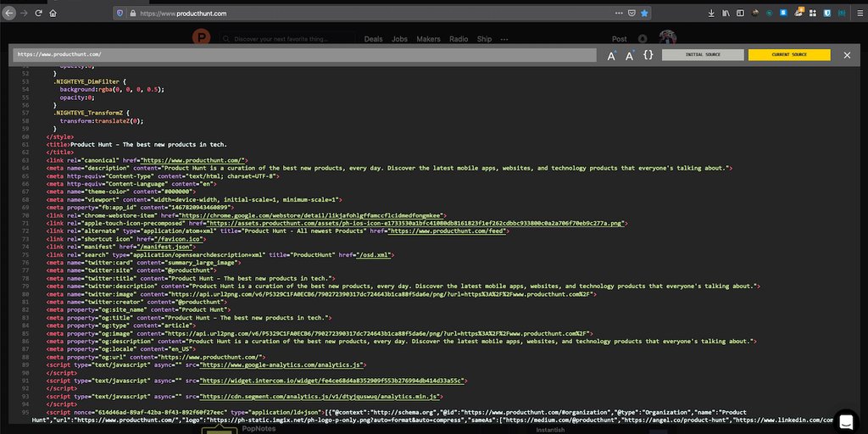The width and height of the screenshot is (868, 434).
Task: Click the curly braces format code icon
Action: (x=648, y=55)
